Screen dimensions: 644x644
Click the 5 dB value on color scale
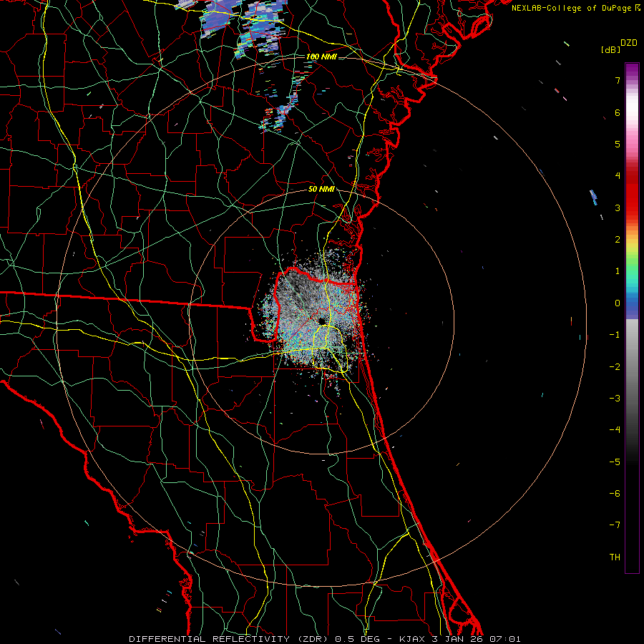pyautogui.click(x=618, y=144)
